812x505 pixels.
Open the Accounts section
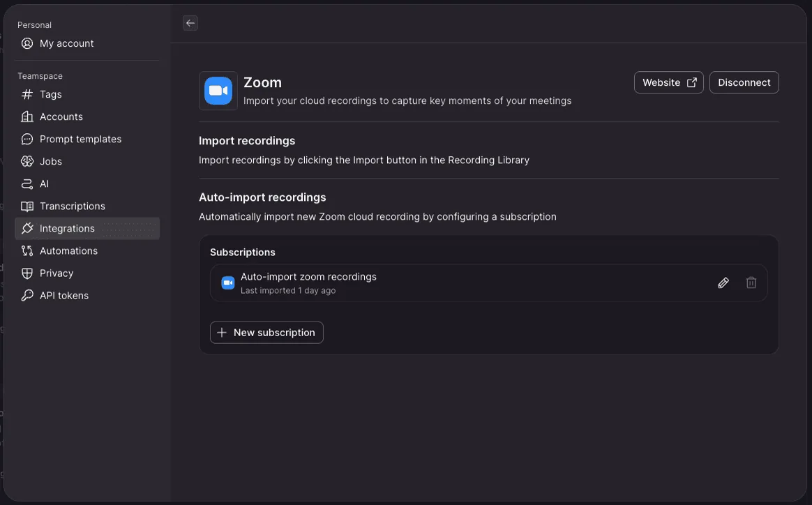click(x=87, y=116)
